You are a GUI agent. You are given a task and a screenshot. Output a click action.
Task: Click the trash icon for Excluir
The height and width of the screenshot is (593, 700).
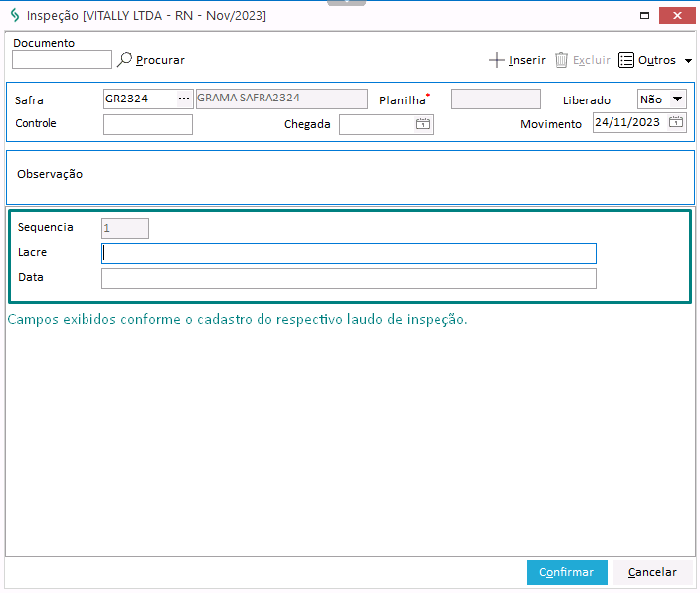click(561, 60)
